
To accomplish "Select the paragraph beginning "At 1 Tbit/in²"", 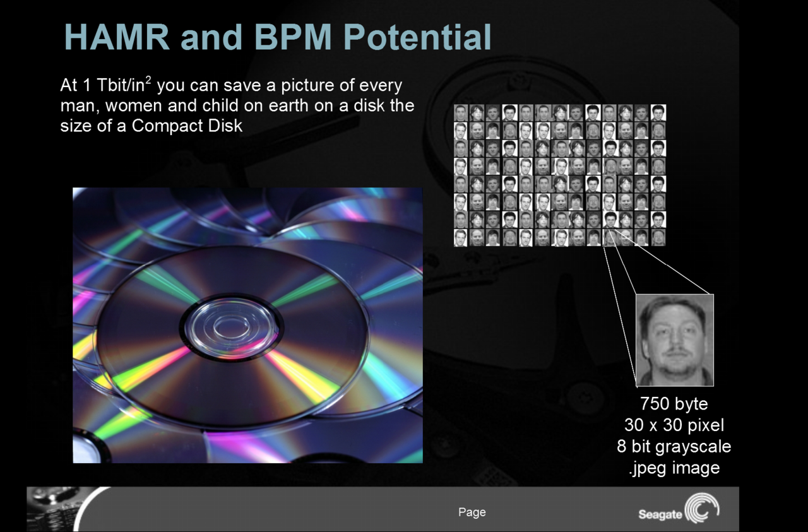I will point(237,105).
